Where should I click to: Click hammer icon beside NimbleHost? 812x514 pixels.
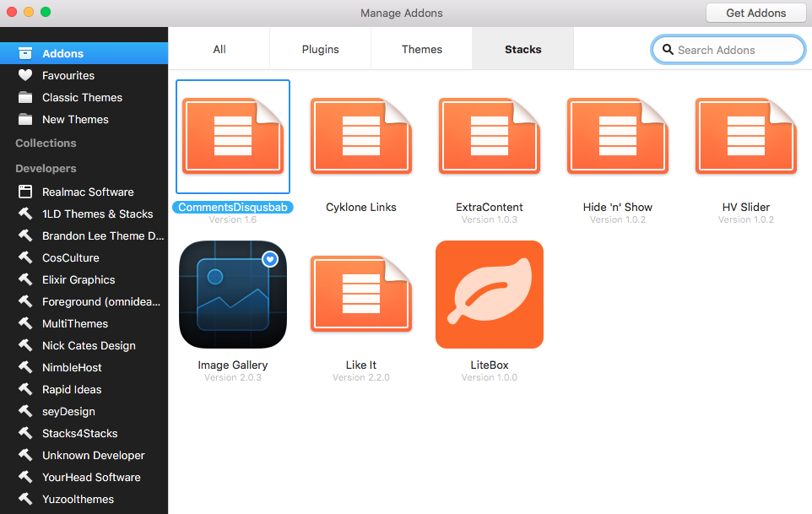pos(24,367)
